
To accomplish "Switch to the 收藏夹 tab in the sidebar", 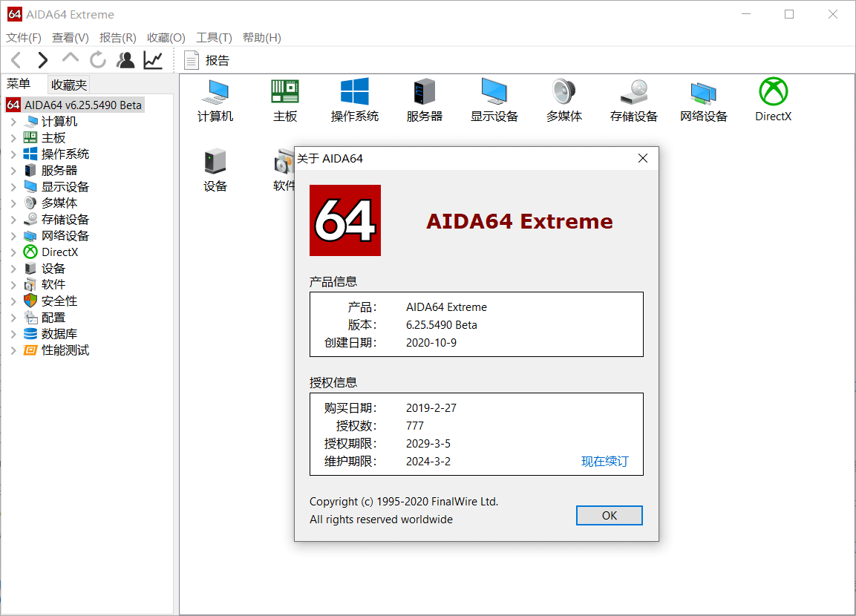I will [x=69, y=85].
